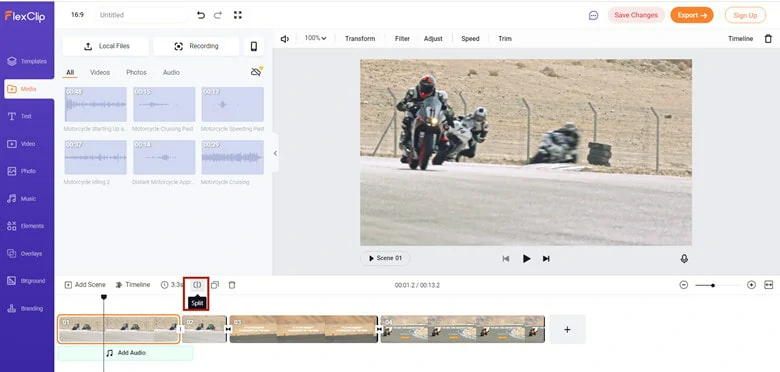Delete scene with timeline trash icon
The width and height of the screenshot is (780, 372).
232,285
